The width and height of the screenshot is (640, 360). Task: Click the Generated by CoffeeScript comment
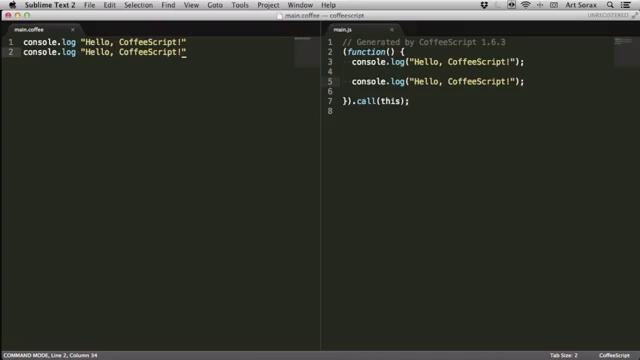[424, 42]
